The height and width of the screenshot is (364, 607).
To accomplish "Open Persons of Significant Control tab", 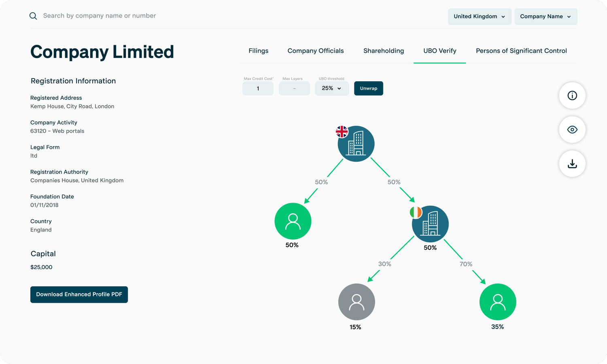I will tap(521, 51).
